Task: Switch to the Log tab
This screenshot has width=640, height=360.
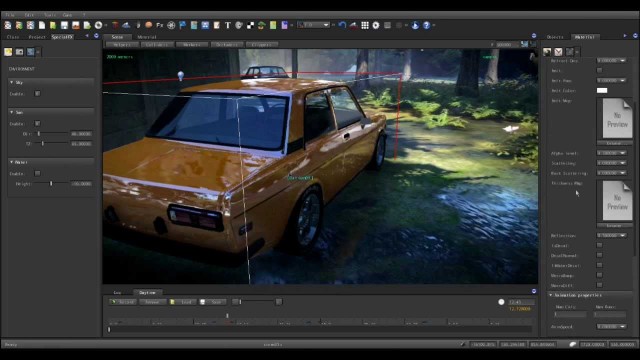Action: point(117,293)
